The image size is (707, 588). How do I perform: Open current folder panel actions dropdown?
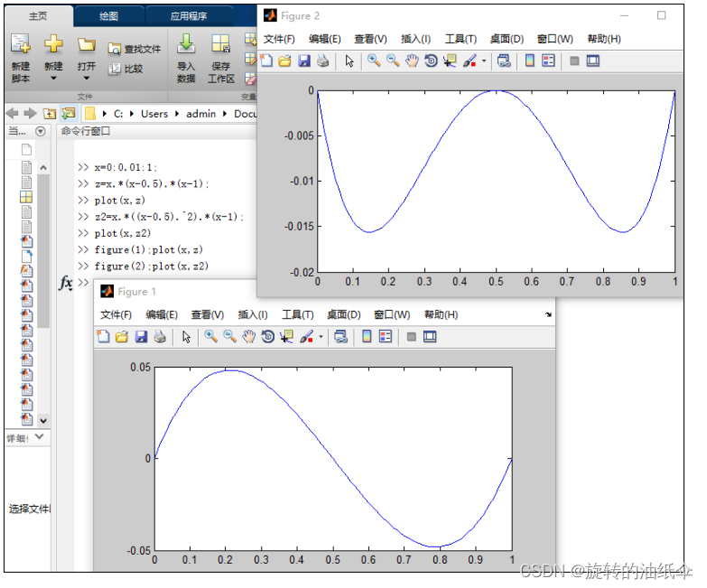tap(41, 131)
